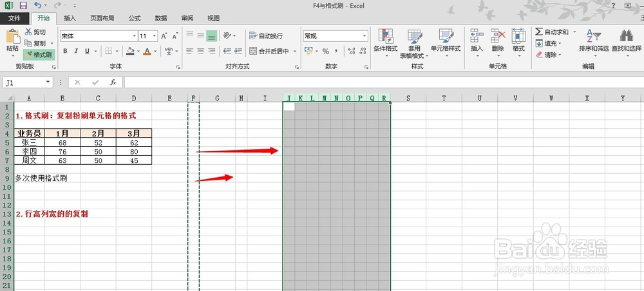The image size is (644, 291).
Task: Click column header S
Action: click(x=408, y=98)
